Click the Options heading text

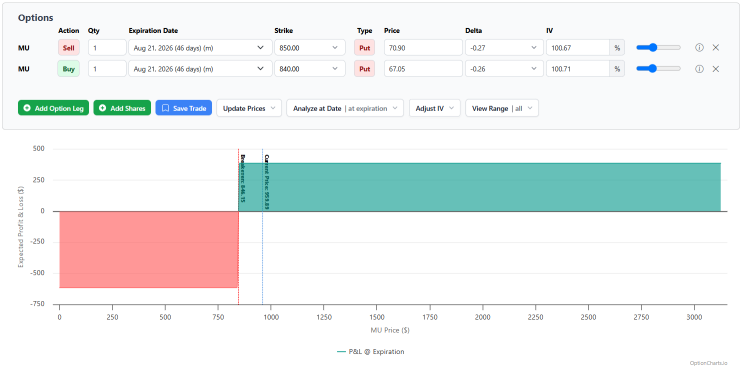[35, 18]
